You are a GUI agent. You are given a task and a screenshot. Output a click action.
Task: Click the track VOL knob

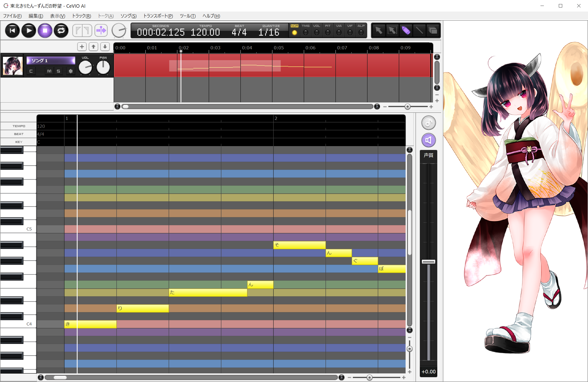[86, 67]
